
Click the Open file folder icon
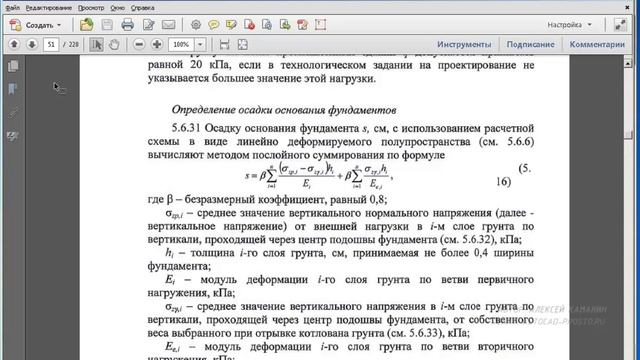pyautogui.click(x=86, y=25)
